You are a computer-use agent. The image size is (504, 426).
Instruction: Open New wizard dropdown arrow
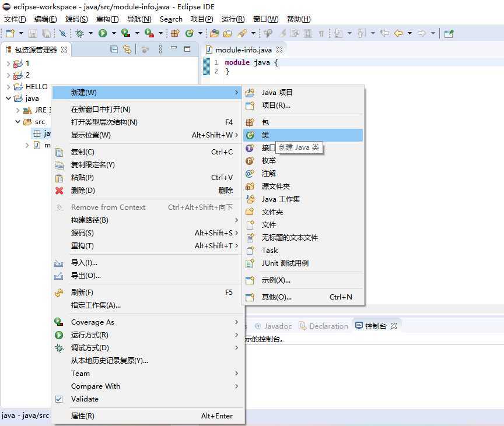pyautogui.click(x=21, y=33)
